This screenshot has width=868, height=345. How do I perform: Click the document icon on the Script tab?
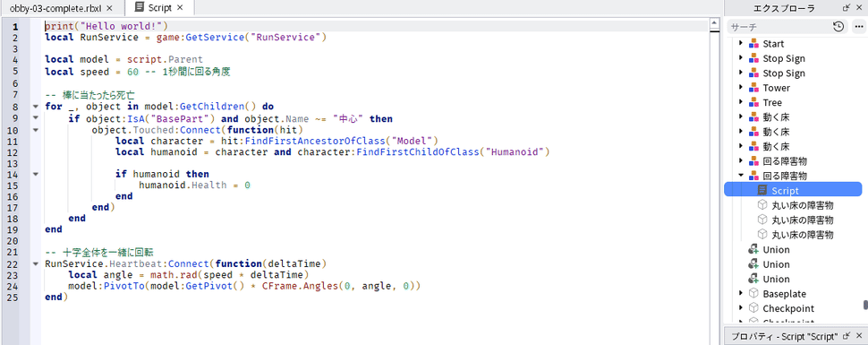point(140,8)
